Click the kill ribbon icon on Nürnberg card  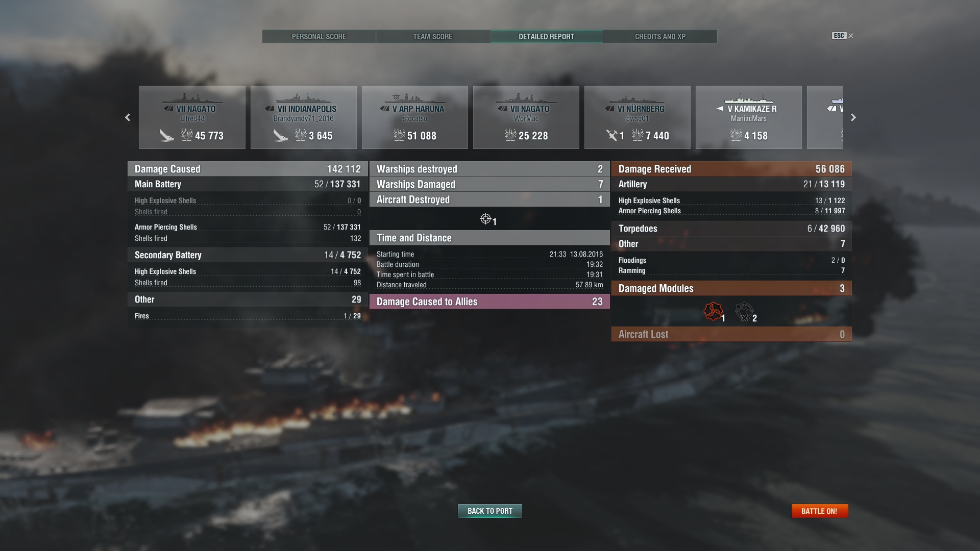612,135
